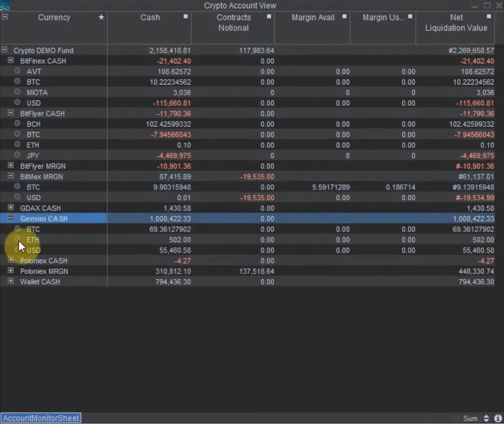Screen dimensions: 504x424
Task: Click the net liquidation value #9.13915948
Action: 473,187
